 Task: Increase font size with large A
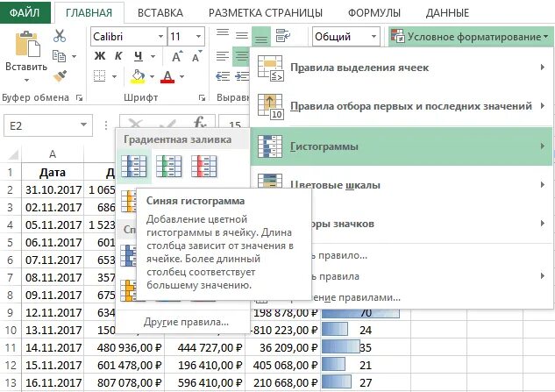pyautogui.click(x=176, y=56)
